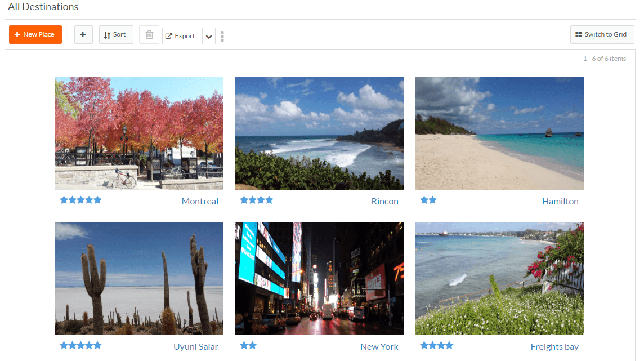Open the Montreal destination link
Screen dimensions: 644x361
pyautogui.click(x=200, y=201)
